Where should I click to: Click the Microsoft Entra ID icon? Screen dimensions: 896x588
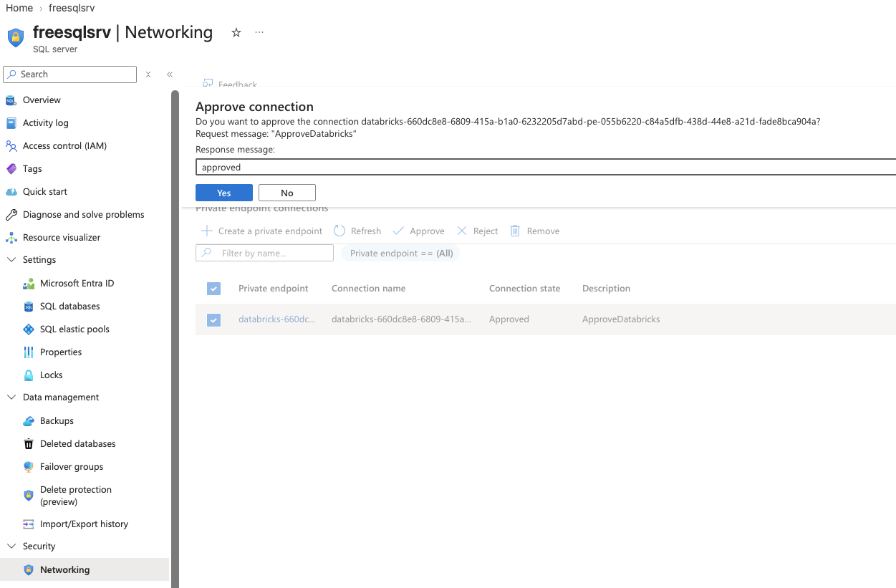point(29,284)
